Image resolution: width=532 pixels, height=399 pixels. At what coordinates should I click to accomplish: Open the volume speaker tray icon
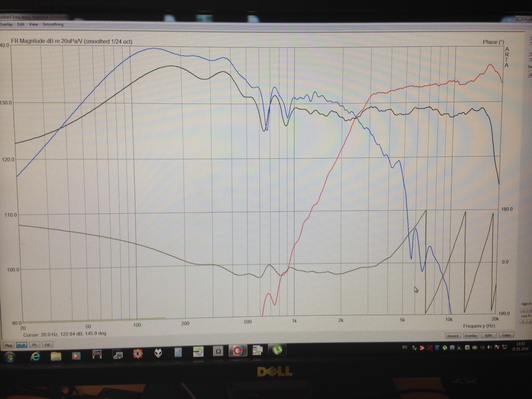[489, 347]
